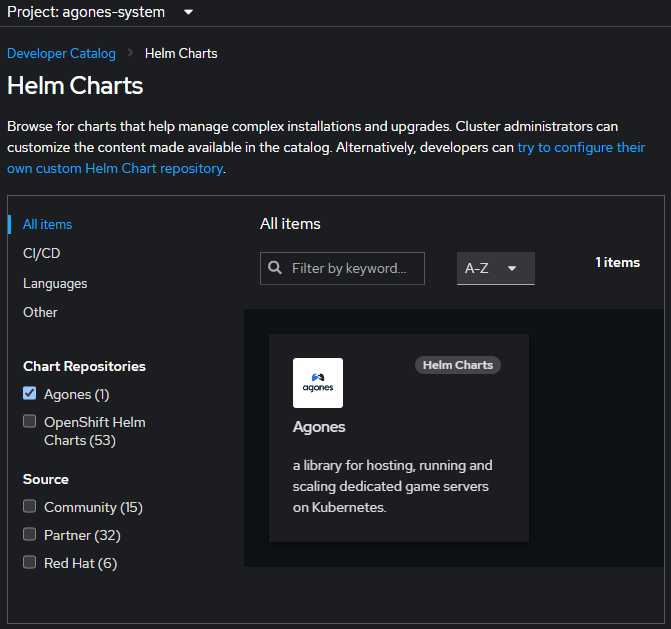The width and height of the screenshot is (671, 629).
Task: Check the Partner source filter
Action: (30, 535)
